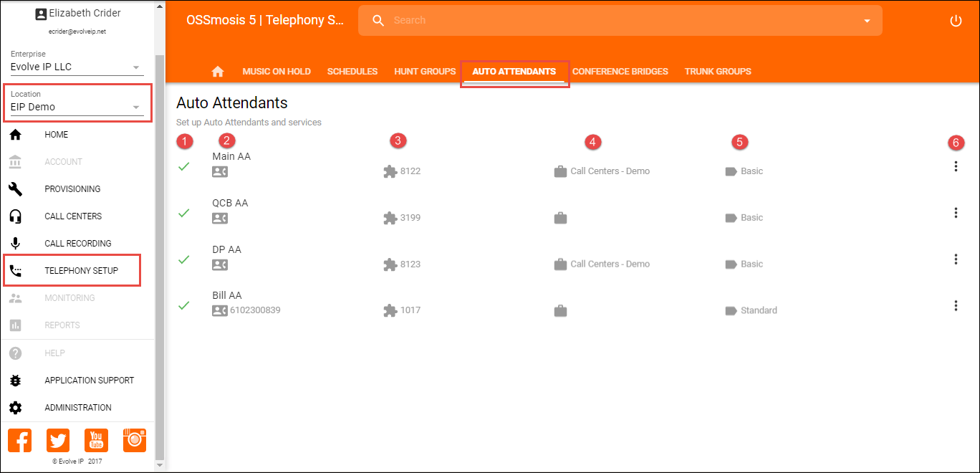This screenshot has width=980, height=473.
Task: Click the power logout icon
Action: tap(956, 21)
